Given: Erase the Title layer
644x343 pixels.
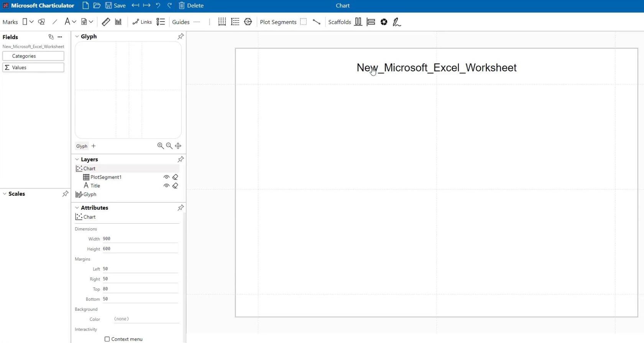Looking at the screenshot, I should click(175, 186).
